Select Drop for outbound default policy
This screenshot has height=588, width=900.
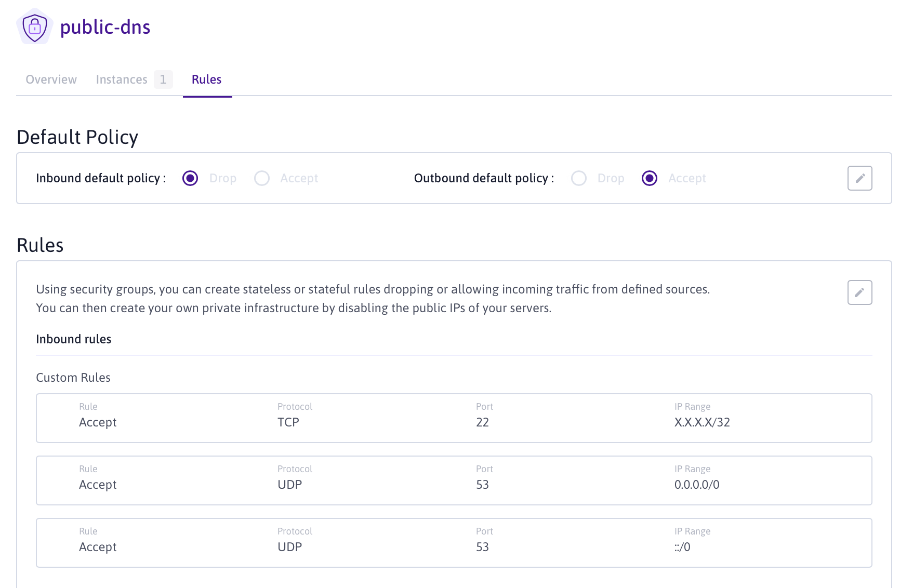point(579,178)
